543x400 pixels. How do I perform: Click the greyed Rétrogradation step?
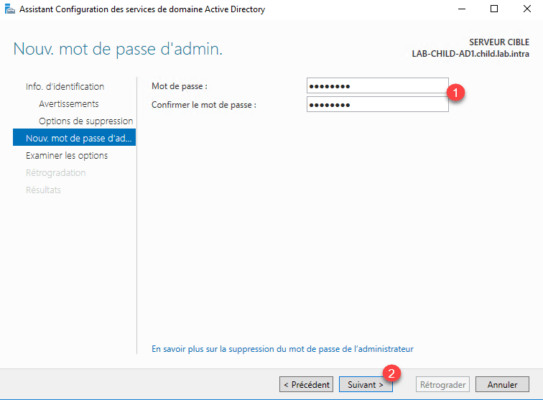click(55, 173)
